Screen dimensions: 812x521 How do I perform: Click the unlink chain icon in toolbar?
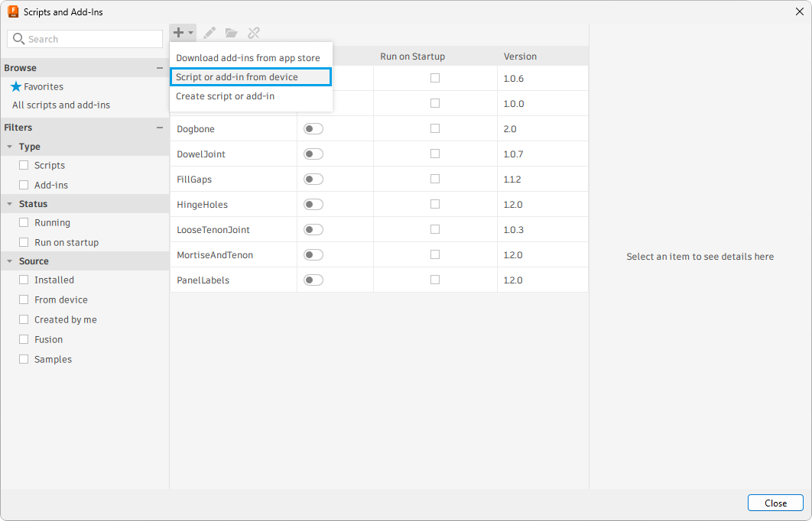coord(254,33)
